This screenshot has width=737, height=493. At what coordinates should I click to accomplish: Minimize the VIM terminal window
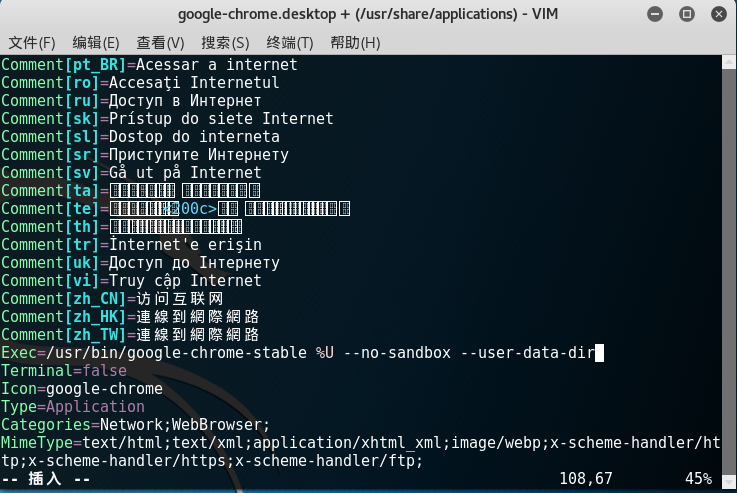click(654, 14)
